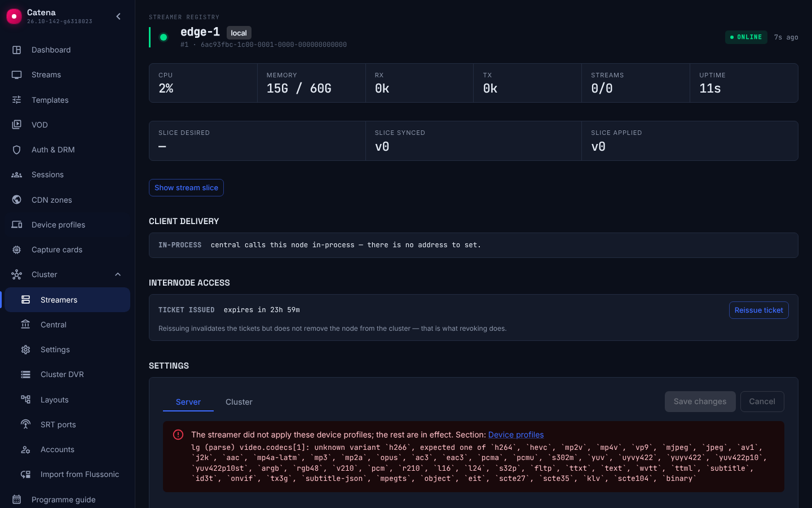Screen dimensions: 812x508
Task: Click the ONLINE status badge
Action: [x=746, y=37]
